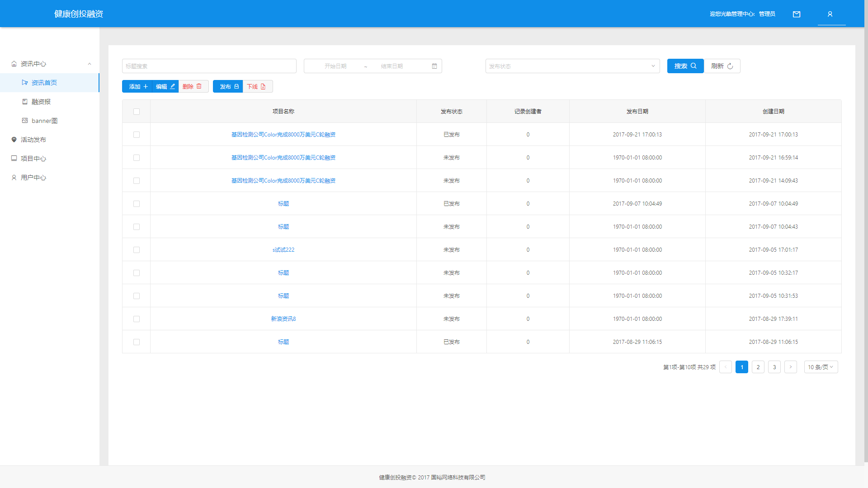Check the row created 2017-09-07 10:04:43

(137, 227)
